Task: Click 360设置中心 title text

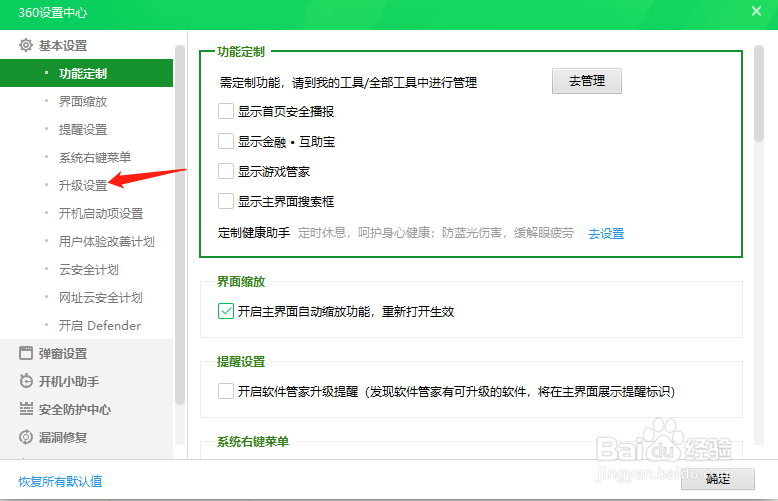Action: tap(53, 12)
